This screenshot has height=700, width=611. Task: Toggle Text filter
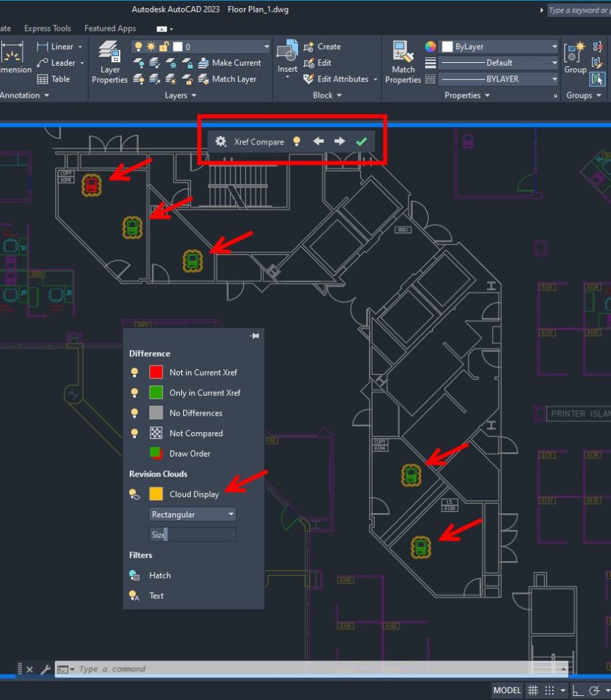tap(135, 595)
